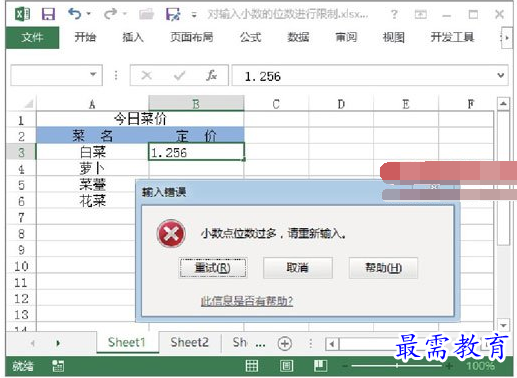Viewport: 517px width, 378px height.
Task: Click the ribbon display options icon
Action: (420, 14)
